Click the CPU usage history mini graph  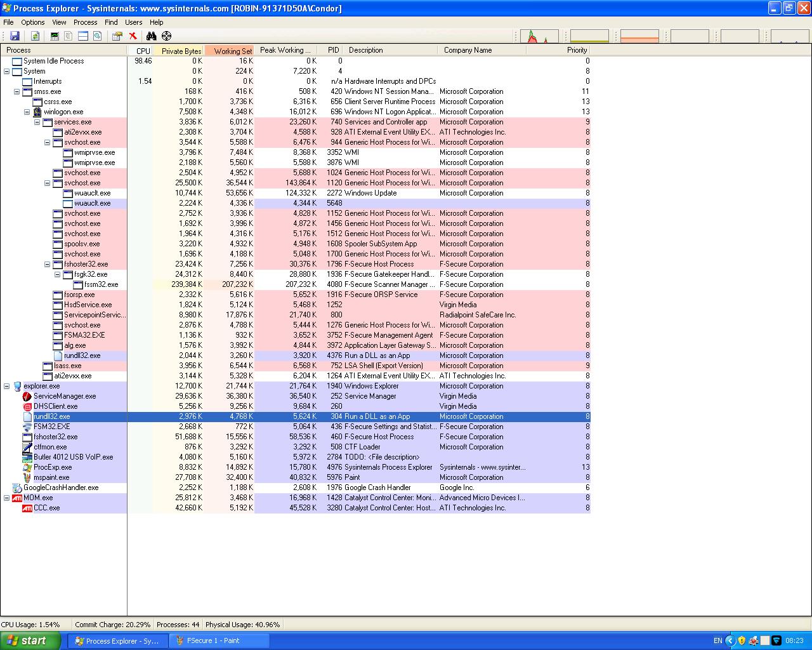pyautogui.click(x=540, y=36)
